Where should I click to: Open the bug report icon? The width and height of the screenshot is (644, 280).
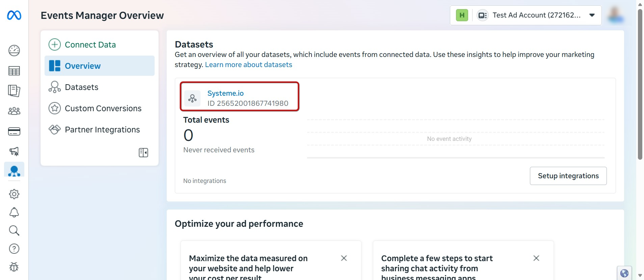(14, 267)
